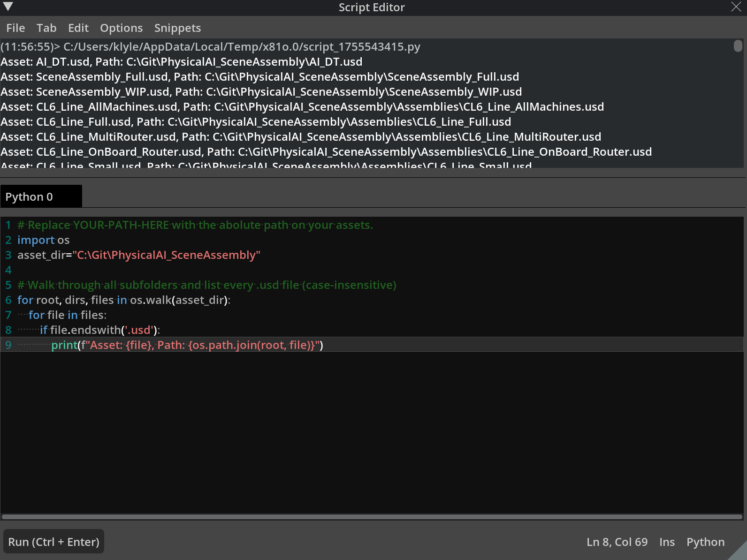Close the Script Editor window

pos(736,7)
